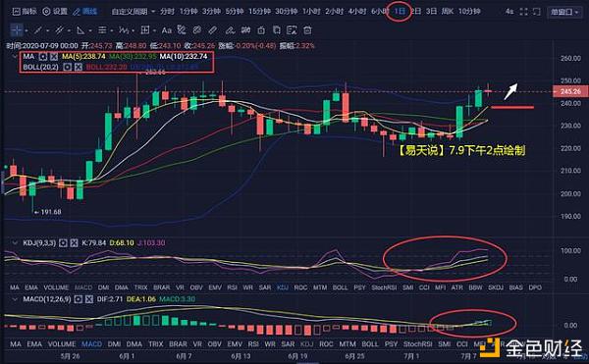Image resolution: width=589 pixels, height=364 pixels.
Task: Toggle the 画线 drawing toolbar
Action: [84, 12]
